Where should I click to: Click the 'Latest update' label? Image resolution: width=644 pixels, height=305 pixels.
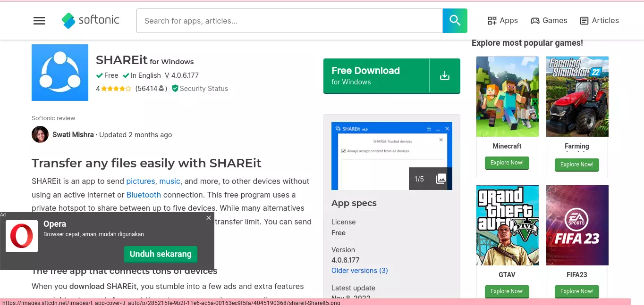pyautogui.click(x=353, y=288)
